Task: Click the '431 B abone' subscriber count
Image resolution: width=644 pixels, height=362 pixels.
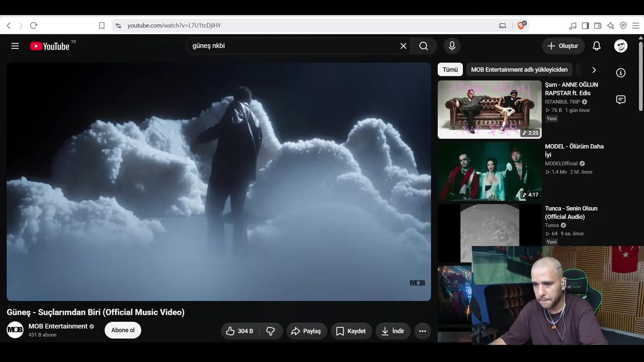Action: point(43,335)
